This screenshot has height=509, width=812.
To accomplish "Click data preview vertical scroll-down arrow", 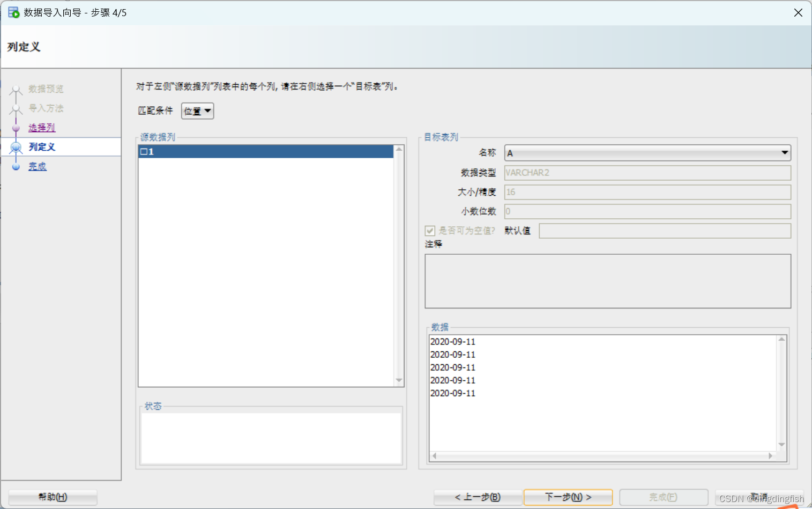I will pos(781,445).
